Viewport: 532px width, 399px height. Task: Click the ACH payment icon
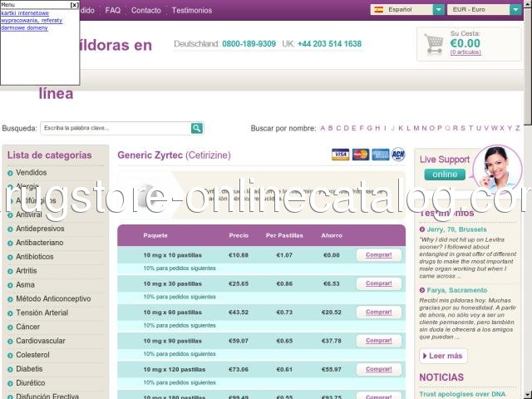tap(398, 155)
